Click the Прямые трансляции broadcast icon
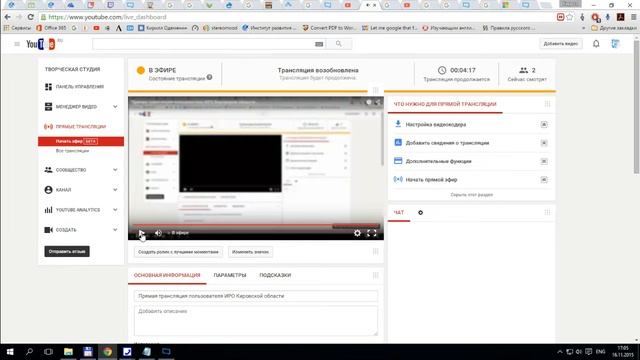Image resolution: width=640 pixels, height=360 pixels. click(x=48, y=127)
